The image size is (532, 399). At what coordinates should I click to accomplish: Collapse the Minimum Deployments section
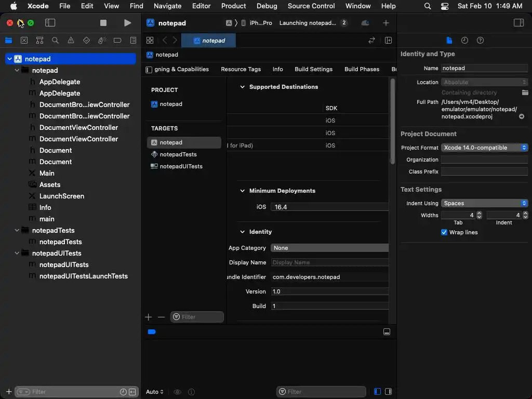click(242, 191)
